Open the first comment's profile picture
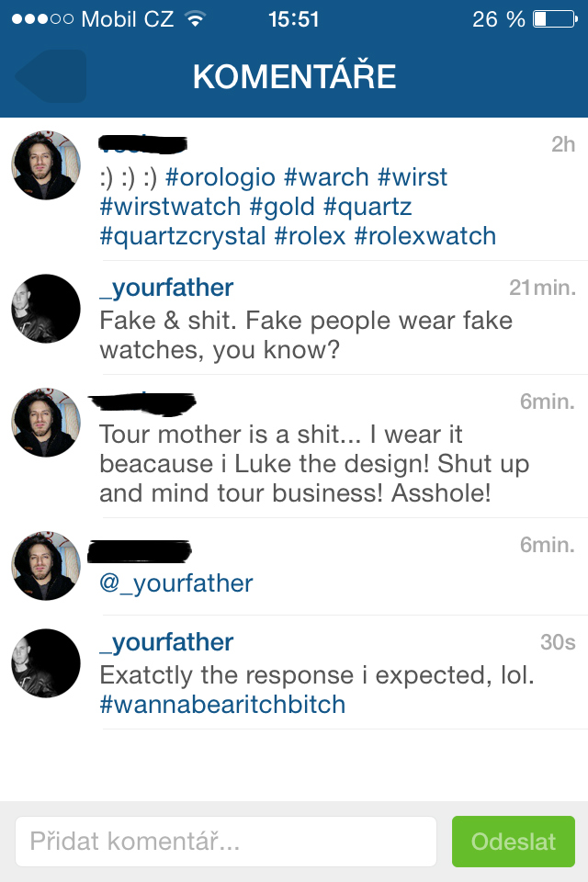Viewport: 588px width, 882px height. pos(46,165)
